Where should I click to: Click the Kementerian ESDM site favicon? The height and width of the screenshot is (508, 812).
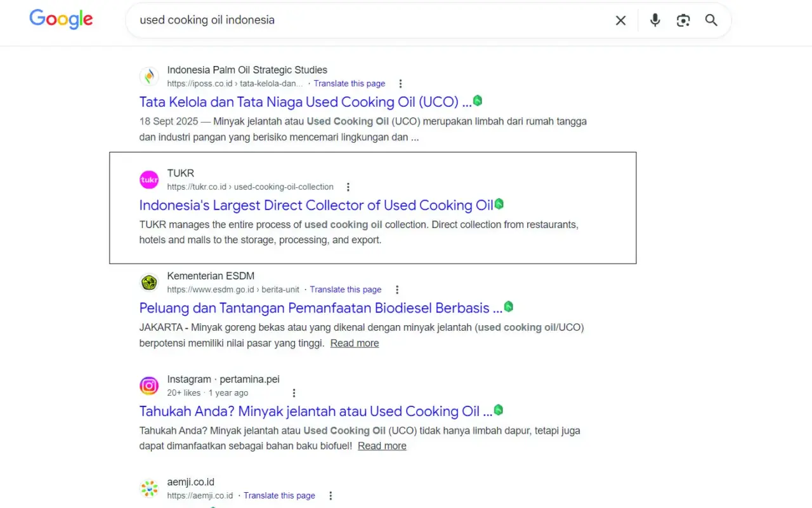point(149,283)
